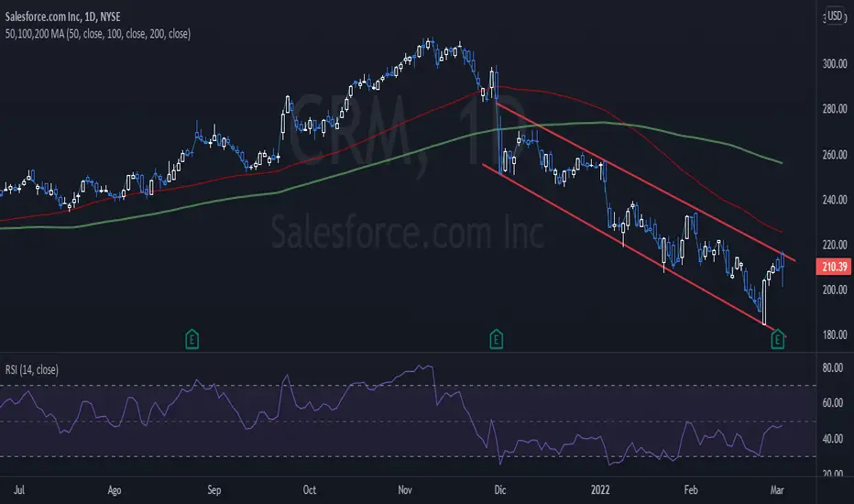Click the Mar label on time axis
The height and width of the screenshot is (504, 854).
tap(777, 490)
